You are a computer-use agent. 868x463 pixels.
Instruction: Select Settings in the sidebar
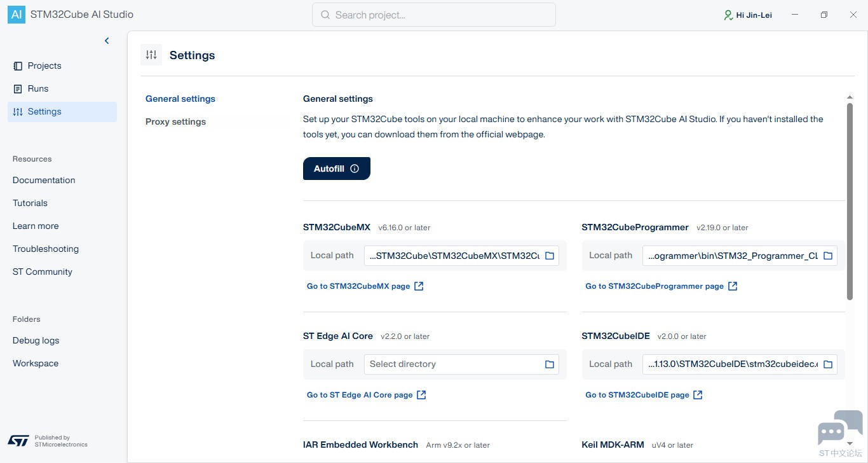62,111
